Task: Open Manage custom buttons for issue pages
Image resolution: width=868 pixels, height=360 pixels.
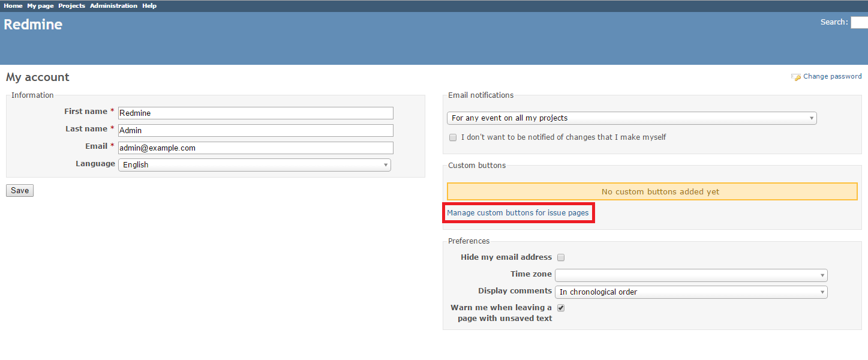Action: [x=518, y=212]
